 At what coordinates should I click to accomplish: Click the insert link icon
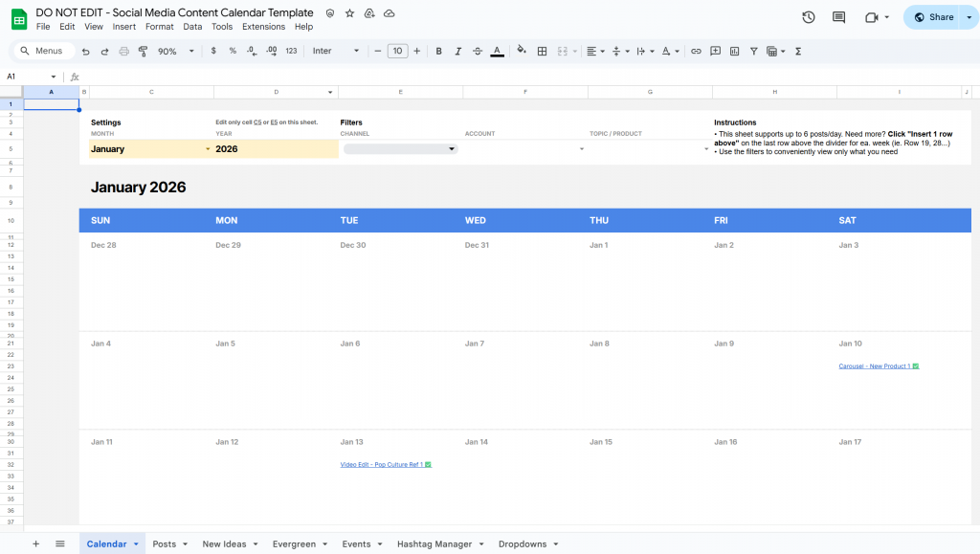[696, 51]
